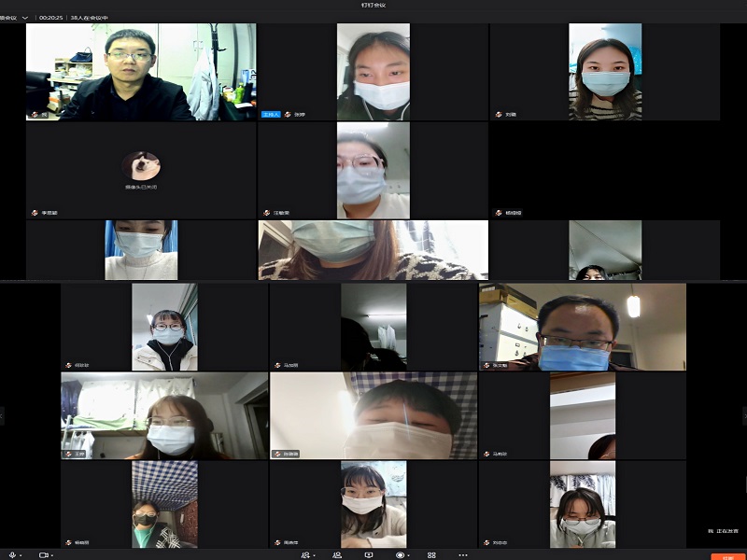Go to the next page of videos
Screen dimensions: 747x560
[743, 415]
